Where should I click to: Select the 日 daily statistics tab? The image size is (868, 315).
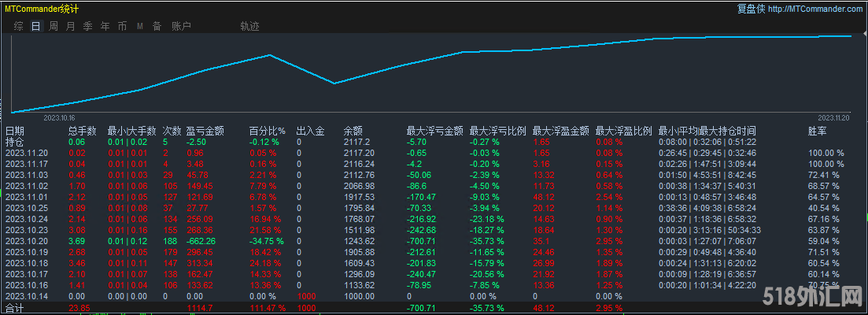coord(35,26)
